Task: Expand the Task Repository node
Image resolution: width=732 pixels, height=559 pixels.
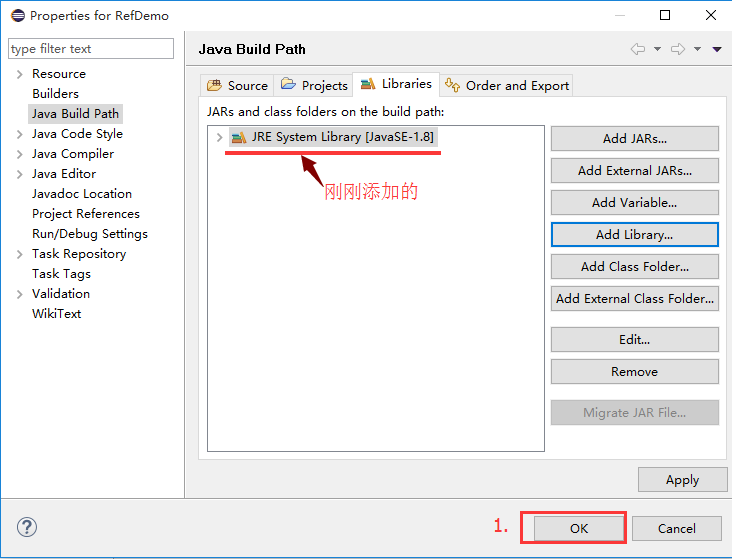Action: tap(20, 255)
